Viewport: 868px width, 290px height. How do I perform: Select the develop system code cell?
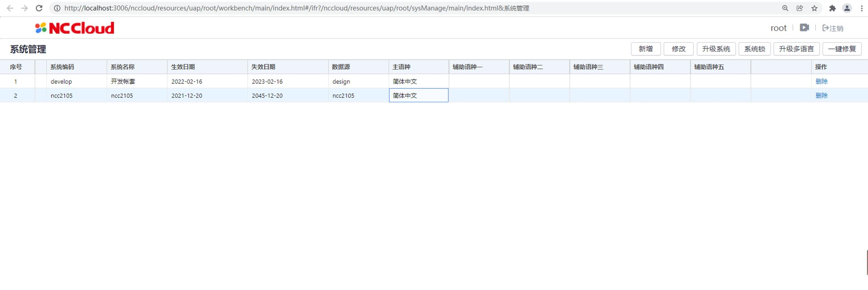76,81
